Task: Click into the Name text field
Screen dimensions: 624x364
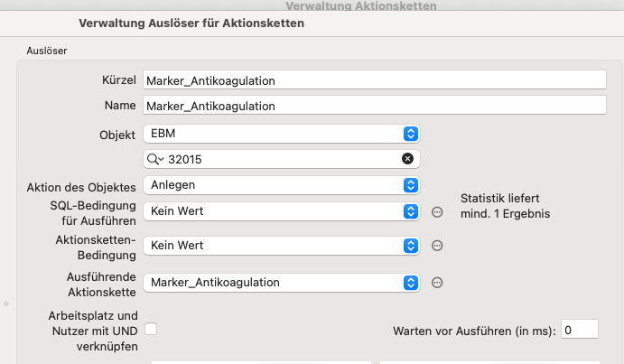Action: click(375, 105)
